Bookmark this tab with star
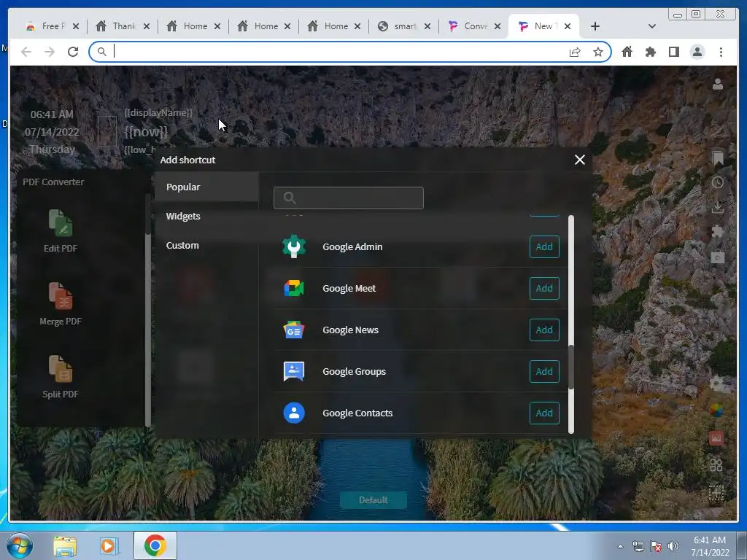The height and width of the screenshot is (560, 747). pyautogui.click(x=598, y=52)
